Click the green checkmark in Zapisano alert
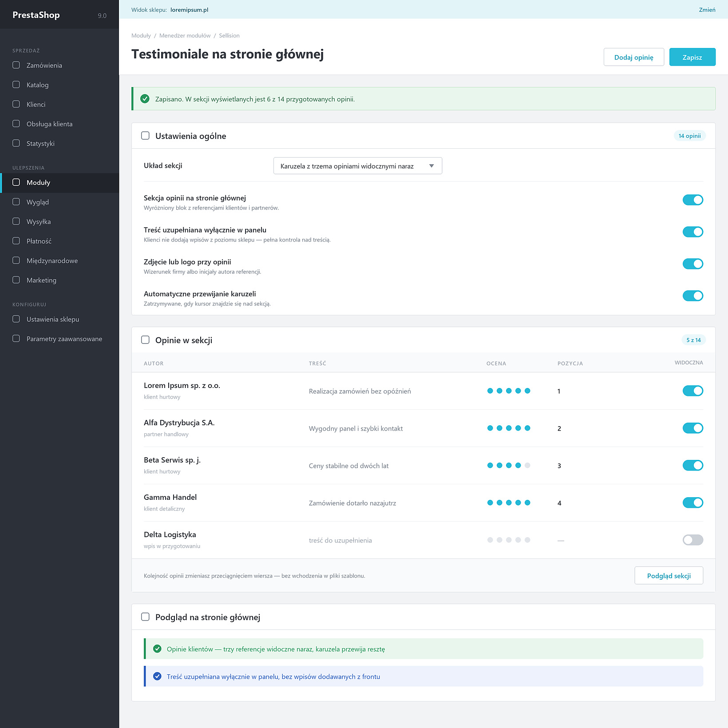Viewport: 728px width, 728px height. tap(145, 99)
